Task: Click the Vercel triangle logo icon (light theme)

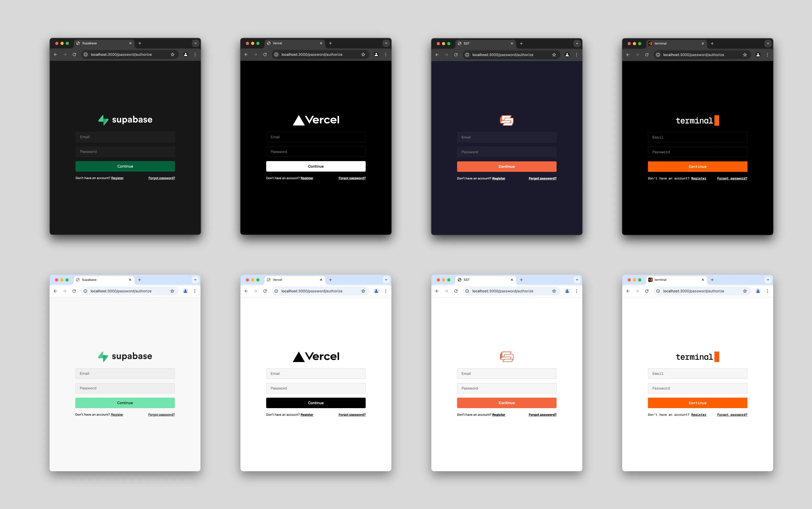Action: (296, 357)
